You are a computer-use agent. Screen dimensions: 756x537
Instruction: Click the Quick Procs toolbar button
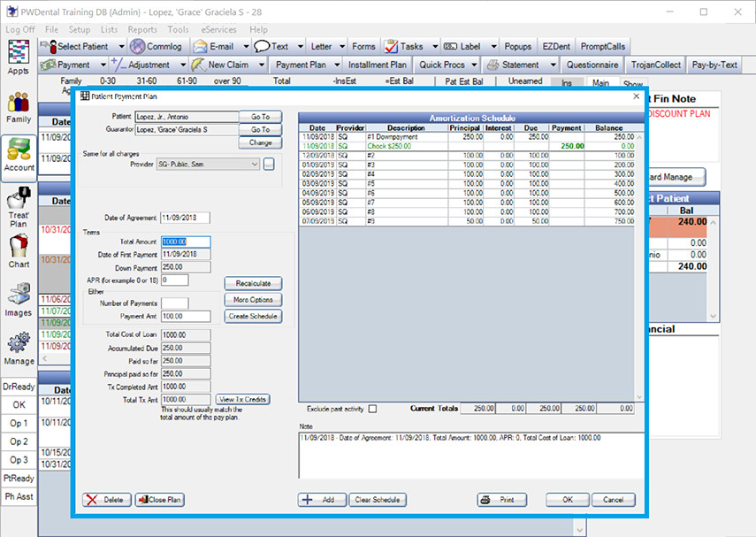pos(441,65)
